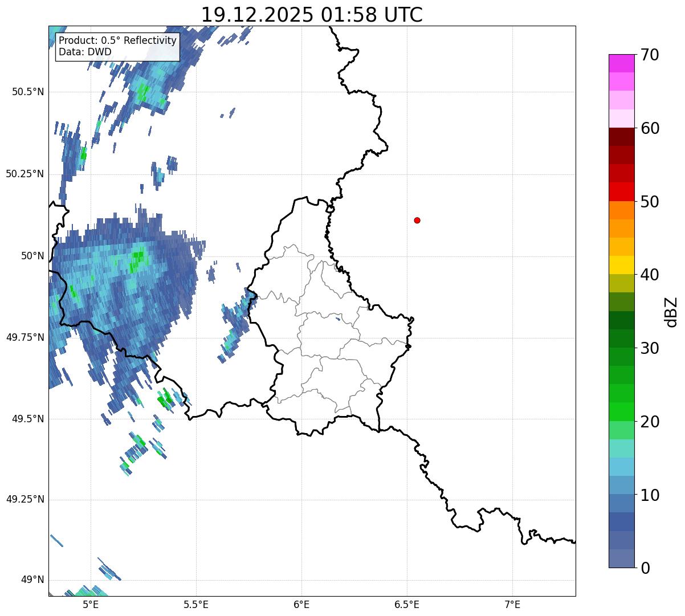Image resolution: width=685 pixels, height=616 pixels.
Task: Click the 6.5°E longitude label
Action: pyautogui.click(x=407, y=604)
